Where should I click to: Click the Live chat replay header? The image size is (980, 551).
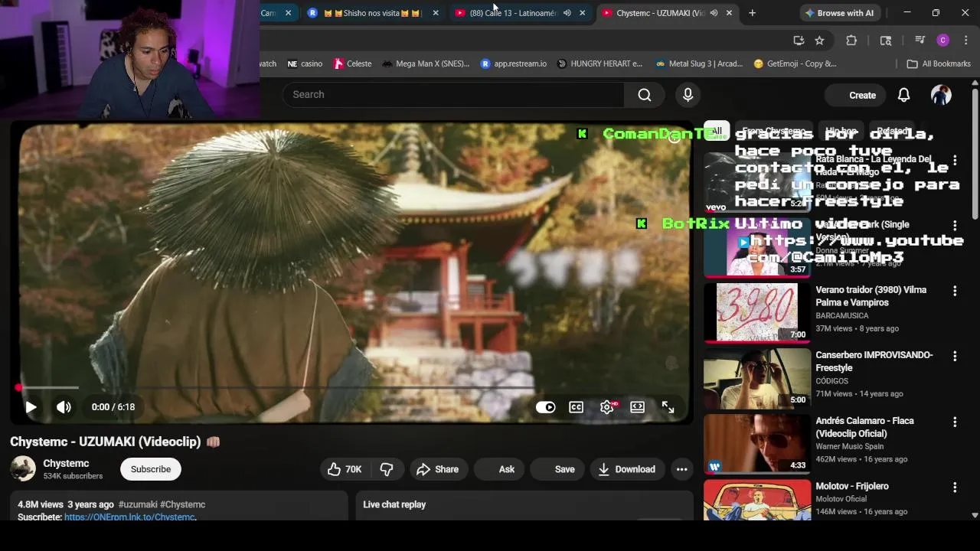394,504
